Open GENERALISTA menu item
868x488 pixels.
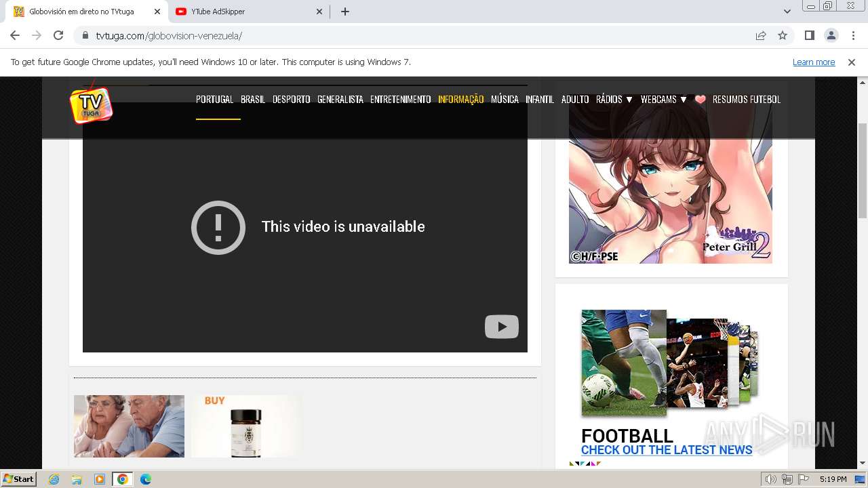click(x=340, y=99)
